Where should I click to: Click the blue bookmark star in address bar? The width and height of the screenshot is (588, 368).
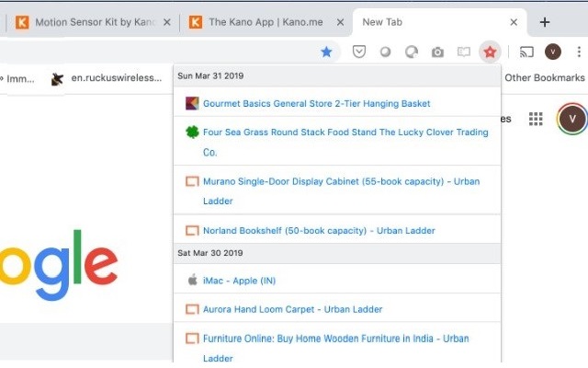coord(326,52)
